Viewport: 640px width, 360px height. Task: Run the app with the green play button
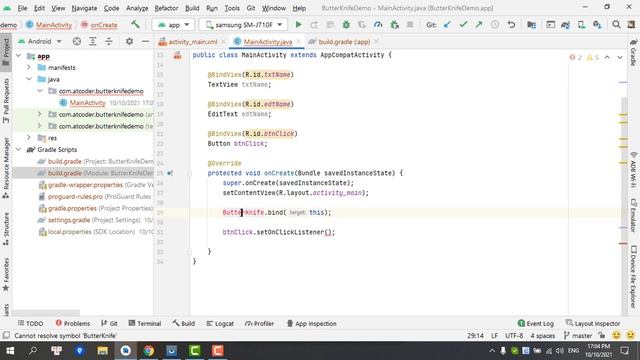tap(298, 25)
